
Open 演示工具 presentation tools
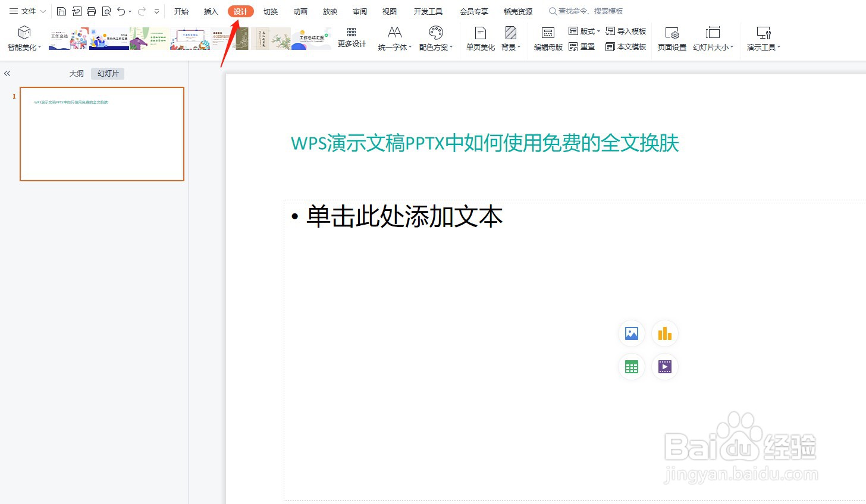click(x=764, y=38)
